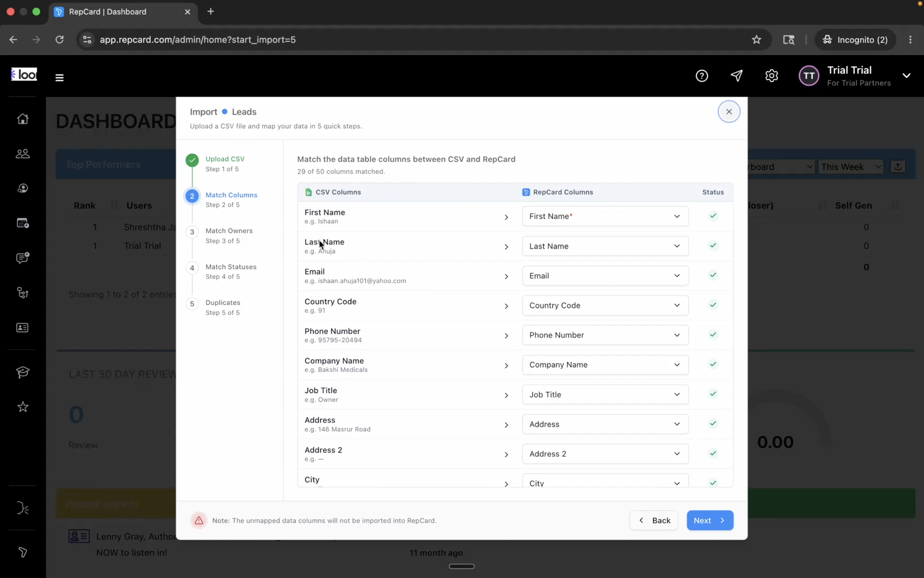Viewport: 924px width, 578px height.
Task: Open the chat messages icon in sidebar
Action: [23, 258]
